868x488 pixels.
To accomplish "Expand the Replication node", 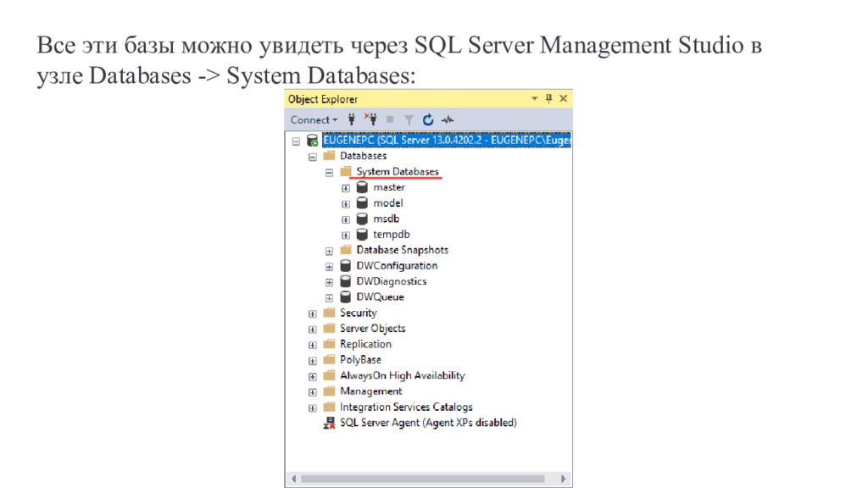I will pyautogui.click(x=313, y=345).
